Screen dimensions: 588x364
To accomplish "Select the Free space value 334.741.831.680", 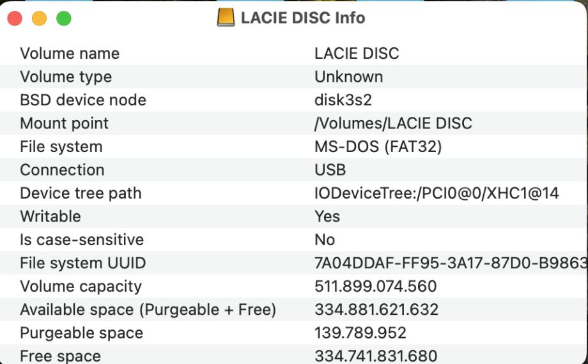I will coord(376,356).
